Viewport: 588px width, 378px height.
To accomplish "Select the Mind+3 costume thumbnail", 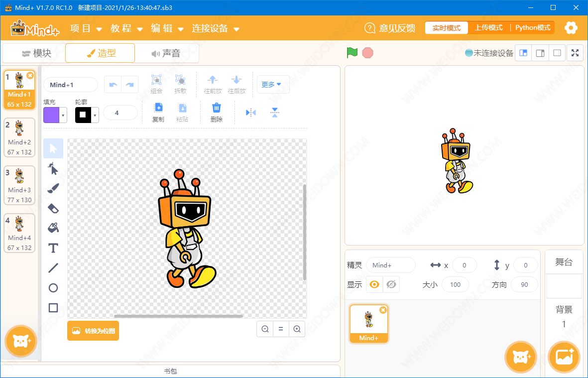I will coord(19,185).
